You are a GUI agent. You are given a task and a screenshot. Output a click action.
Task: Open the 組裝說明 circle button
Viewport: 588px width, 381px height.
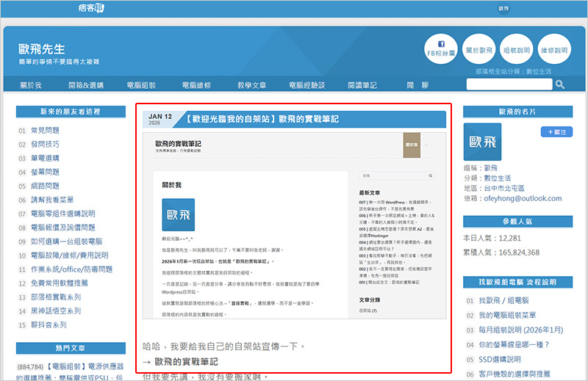pos(516,49)
